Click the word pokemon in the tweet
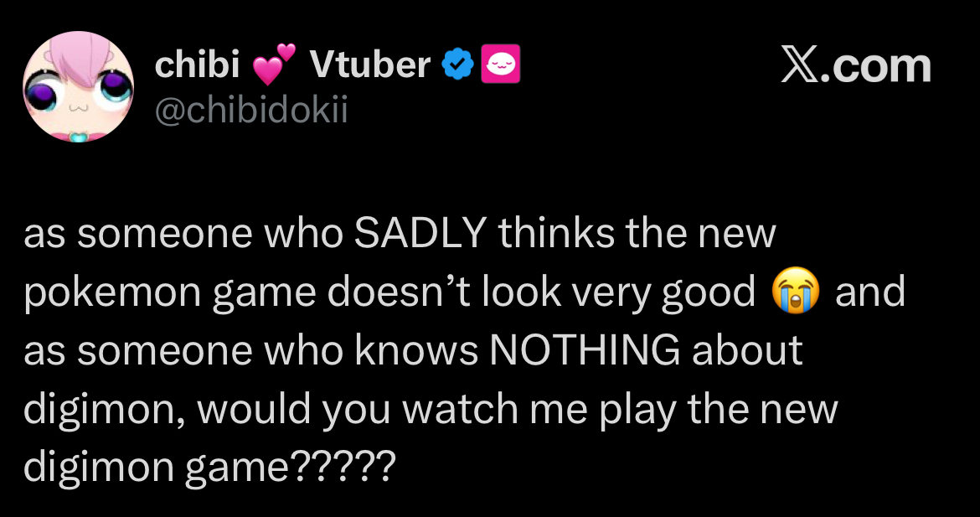The width and height of the screenshot is (980, 517). tap(113, 292)
